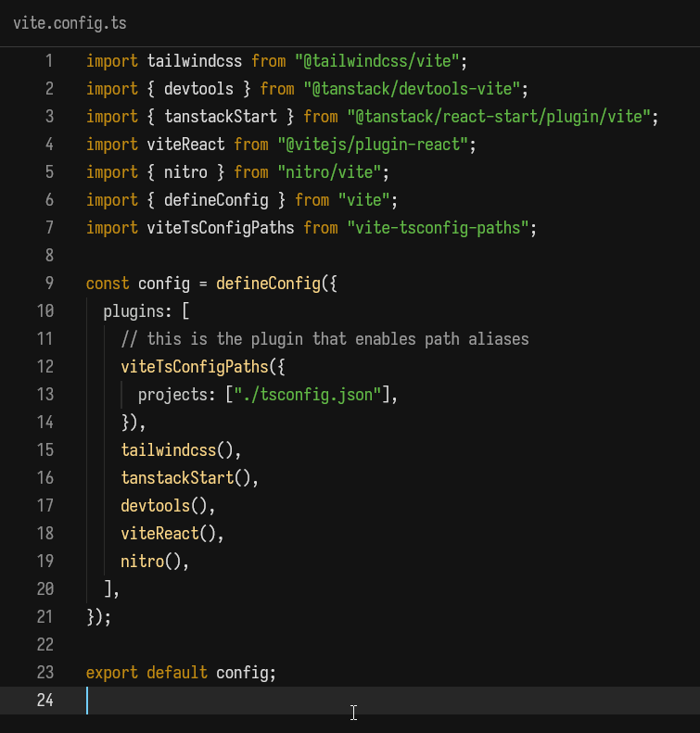The height and width of the screenshot is (733, 700).
Task: Click the "nitro/vite" import string
Action: (x=329, y=172)
